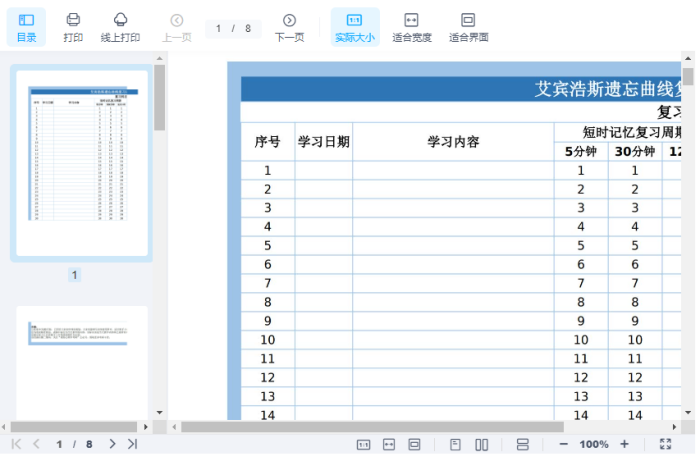Switch to double page layout
The image size is (700, 461).
pyautogui.click(x=481, y=445)
